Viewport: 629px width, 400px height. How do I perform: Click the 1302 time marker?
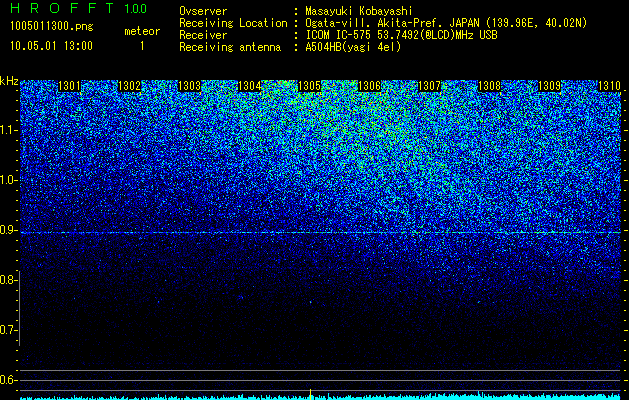coord(130,86)
